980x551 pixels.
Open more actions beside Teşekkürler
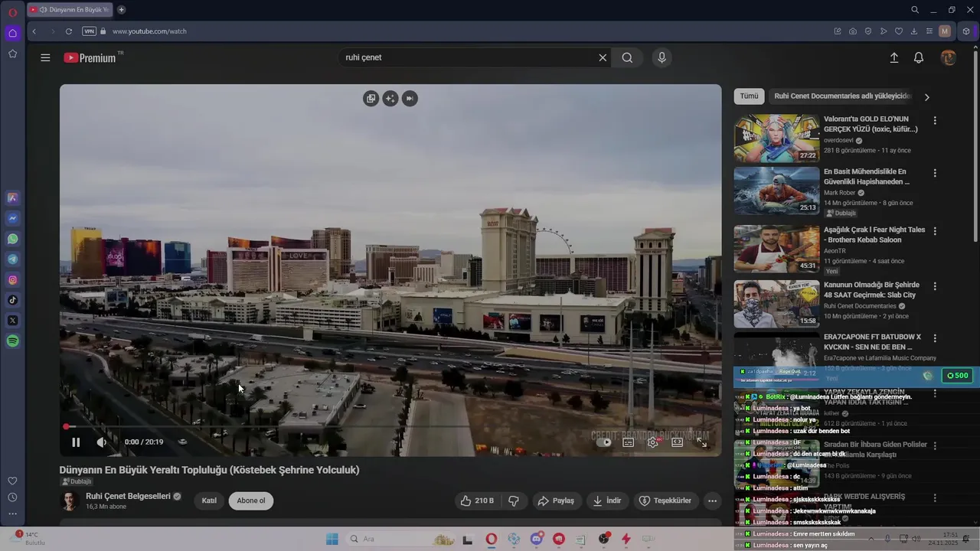[x=712, y=500]
